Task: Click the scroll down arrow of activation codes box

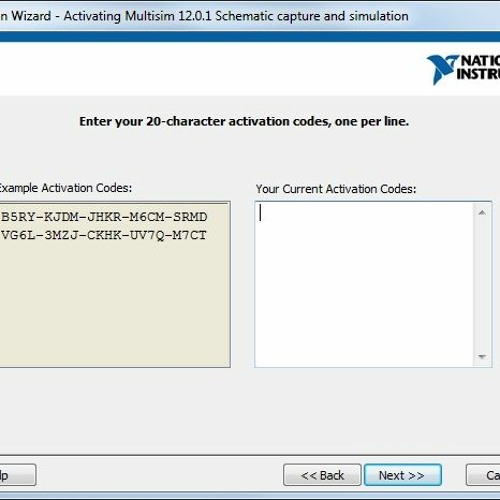Action: click(482, 357)
